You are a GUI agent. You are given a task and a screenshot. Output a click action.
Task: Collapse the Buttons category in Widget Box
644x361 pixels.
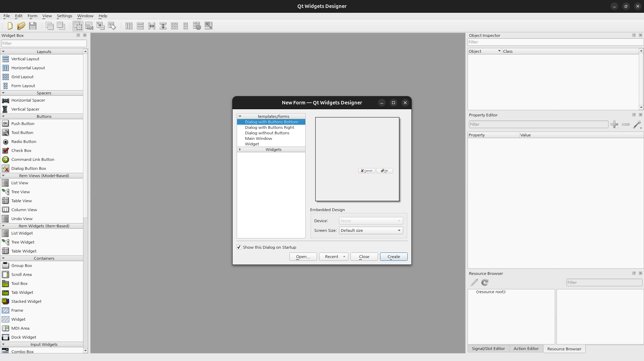3,116
